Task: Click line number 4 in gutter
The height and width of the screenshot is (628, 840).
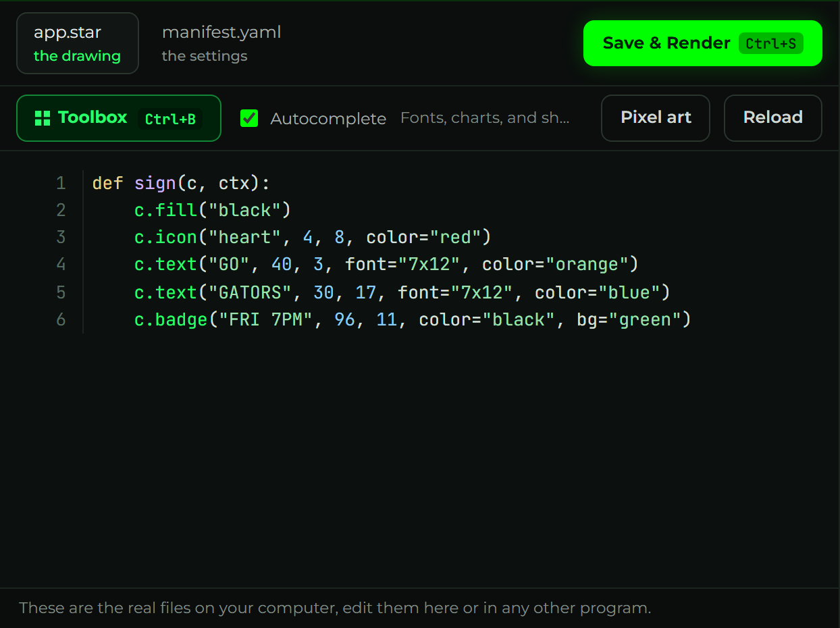Action: pos(61,264)
